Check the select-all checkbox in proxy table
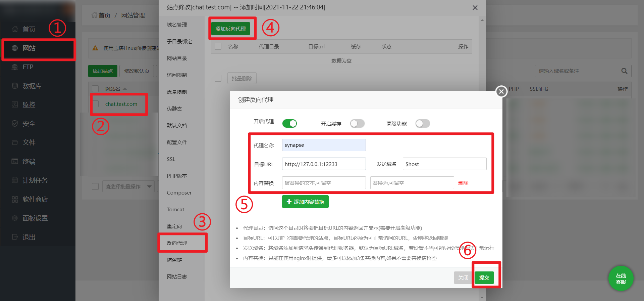Viewport: 644px width, 301px height. coord(218,46)
